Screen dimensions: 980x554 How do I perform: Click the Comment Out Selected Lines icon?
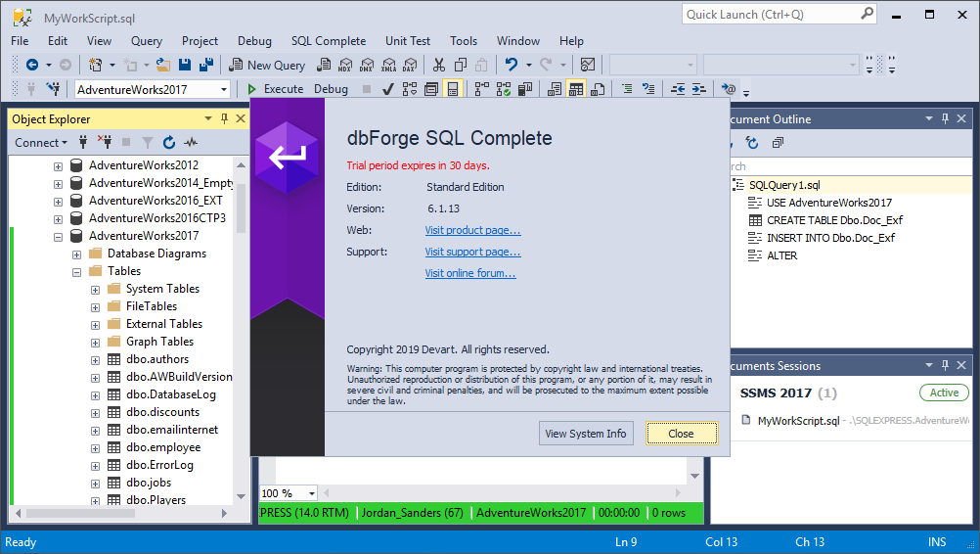coord(627,89)
